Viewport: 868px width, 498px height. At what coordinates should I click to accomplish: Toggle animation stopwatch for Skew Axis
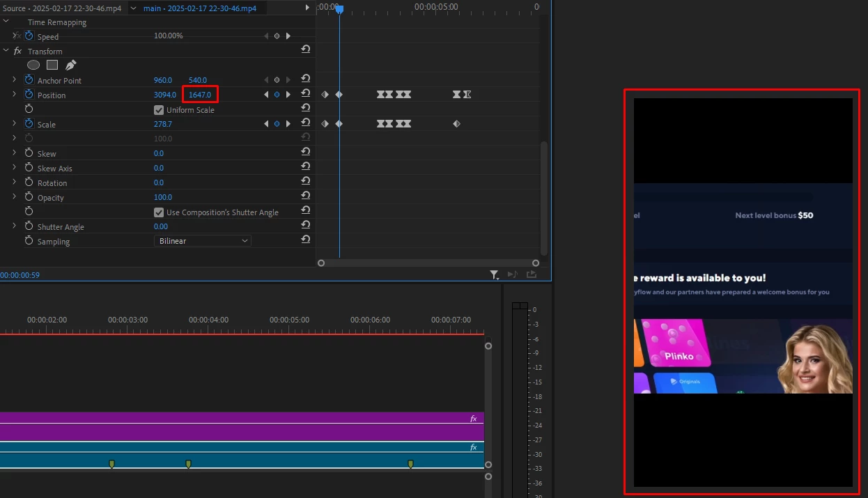tap(29, 167)
